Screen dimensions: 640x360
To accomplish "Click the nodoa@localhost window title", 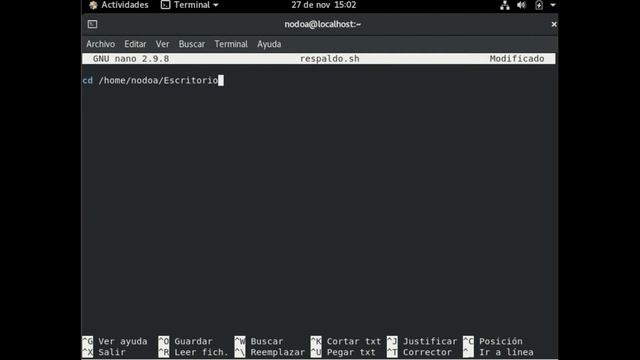I will click(322, 24).
